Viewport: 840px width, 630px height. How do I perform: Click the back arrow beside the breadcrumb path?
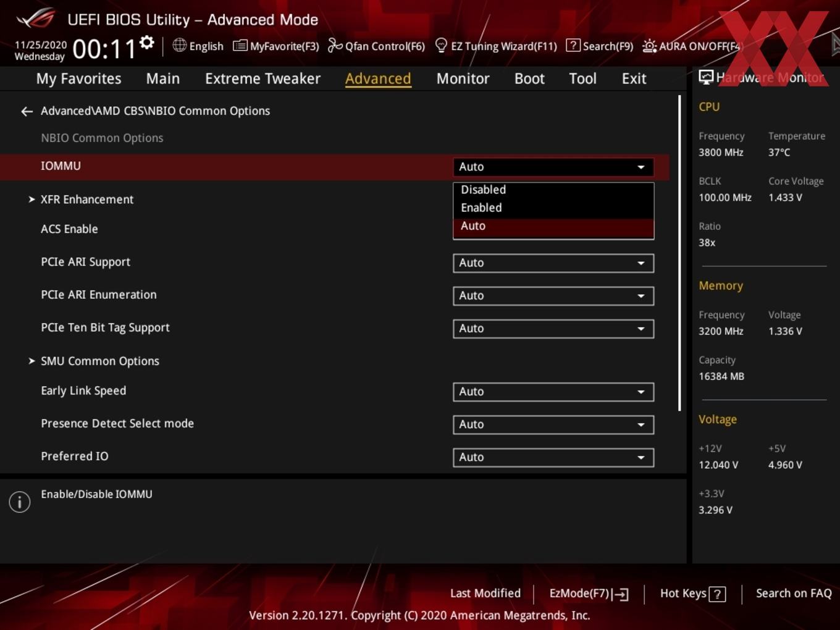27,111
